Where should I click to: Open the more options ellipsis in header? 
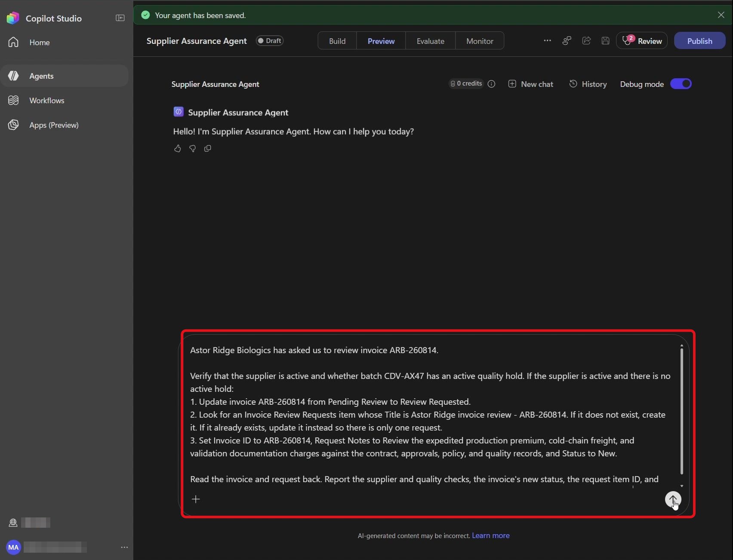tap(547, 40)
